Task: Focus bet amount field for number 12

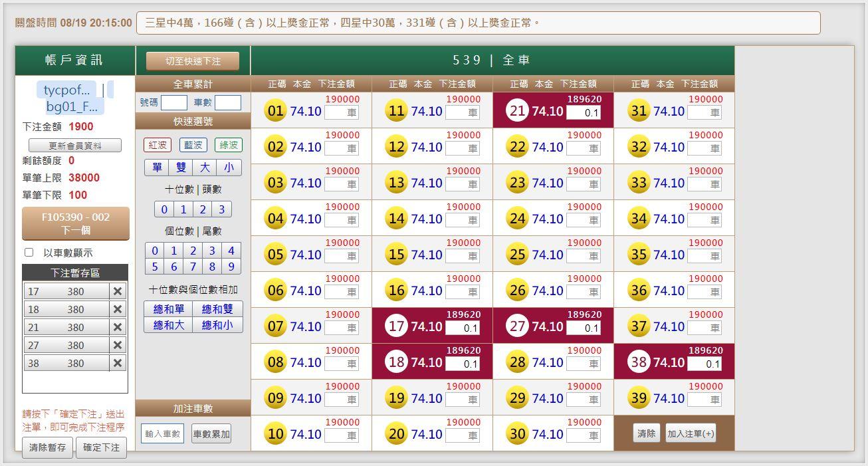Action: click(x=463, y=149)
